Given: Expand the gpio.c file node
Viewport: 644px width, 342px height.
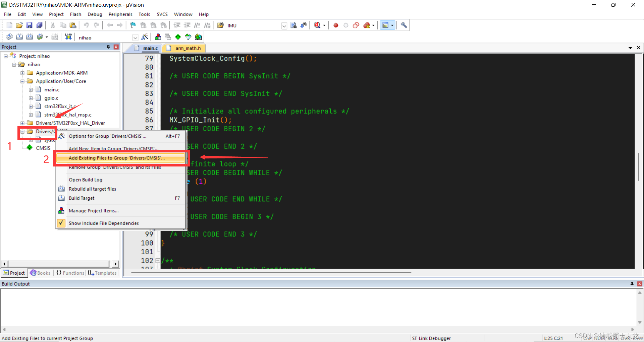Looking at the screenshot, I should [x=31, y=98].
